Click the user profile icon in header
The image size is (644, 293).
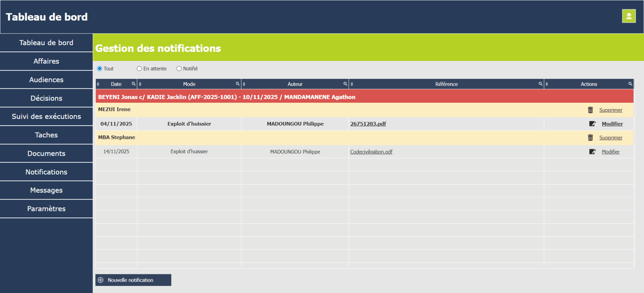pos(628,16)
